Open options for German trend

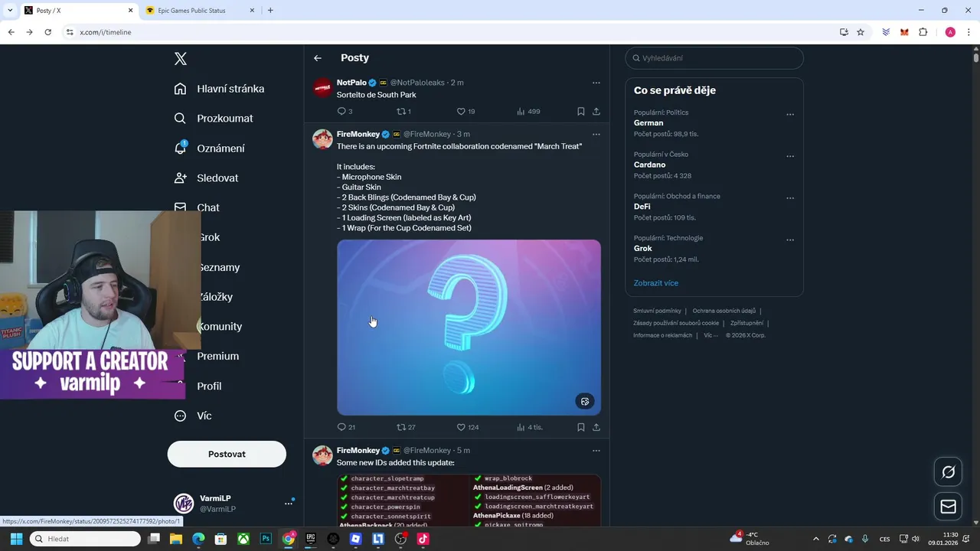[790, 114]
